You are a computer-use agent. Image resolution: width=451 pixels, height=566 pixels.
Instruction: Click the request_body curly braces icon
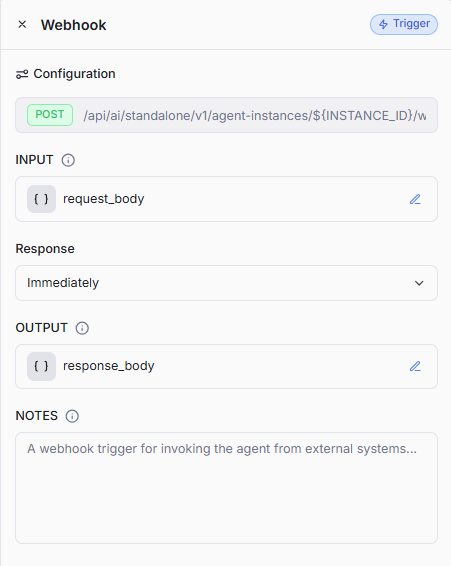pos(41,199)
